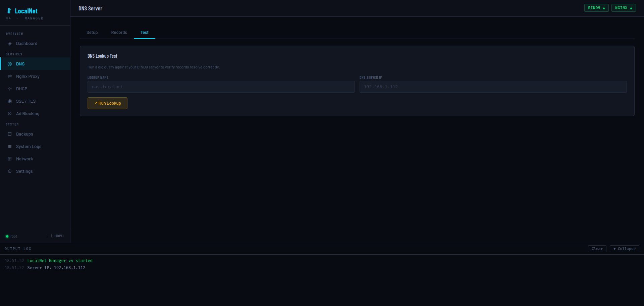
Task: Click the Backups sidebar icon
Action: (10, 134)
